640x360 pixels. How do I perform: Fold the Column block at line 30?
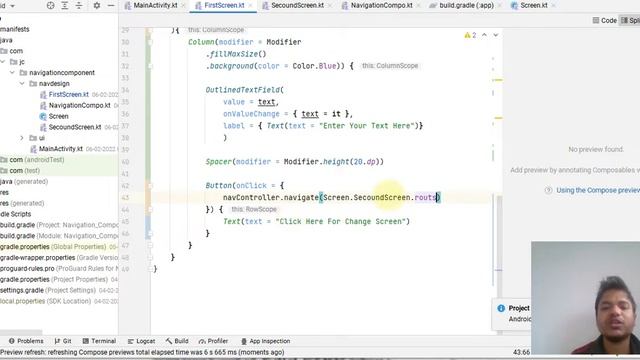pos(150,42)
